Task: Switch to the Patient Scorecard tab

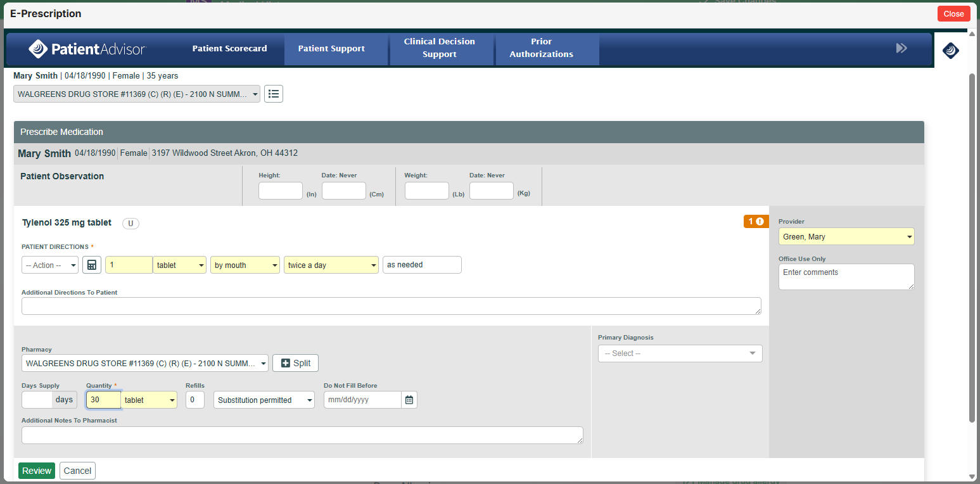Action: click(229, 48)
